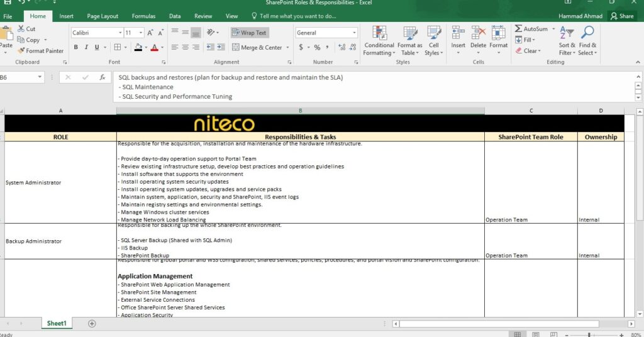Switch to the View tab
The image size is (644, 337).
pos(231,16)
